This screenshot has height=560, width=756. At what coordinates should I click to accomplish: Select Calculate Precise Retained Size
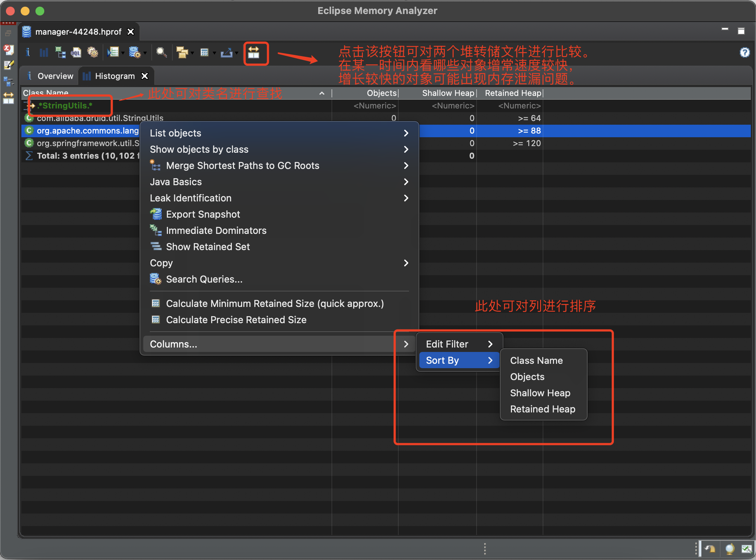(x=279, y=320)
